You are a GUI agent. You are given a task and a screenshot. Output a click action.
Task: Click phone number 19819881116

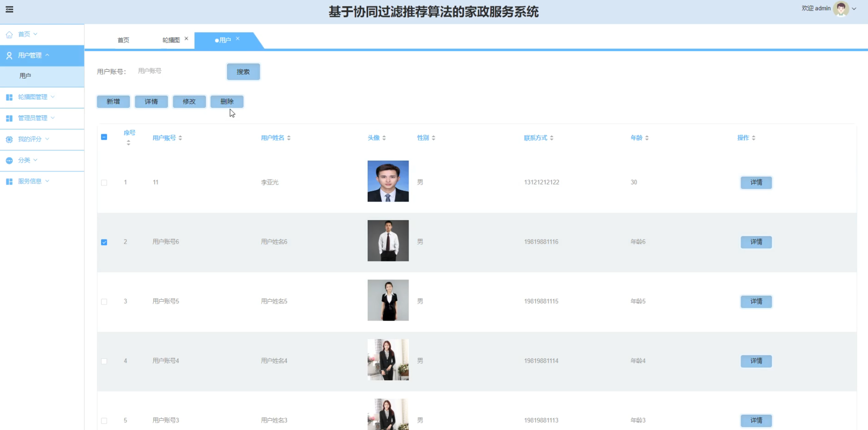tap(541, 242)
